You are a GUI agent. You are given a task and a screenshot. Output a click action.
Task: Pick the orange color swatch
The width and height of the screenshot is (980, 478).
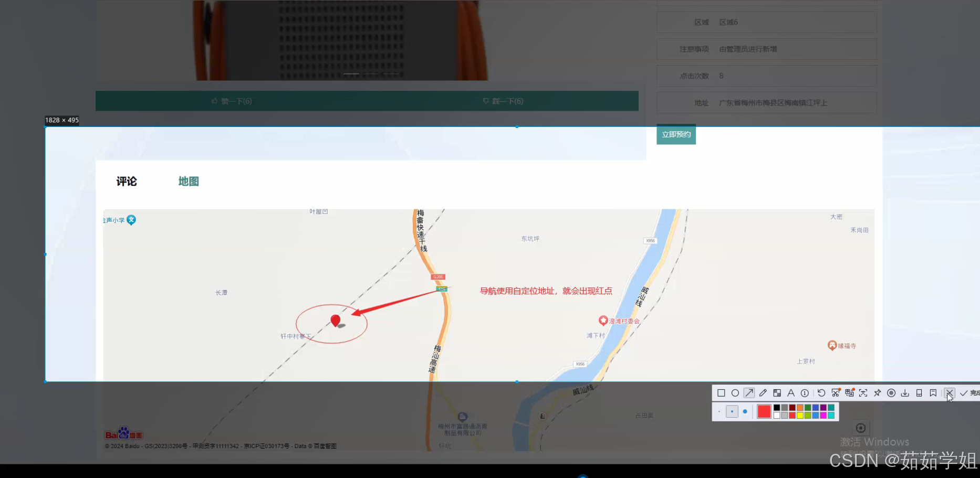coord(800,408)
